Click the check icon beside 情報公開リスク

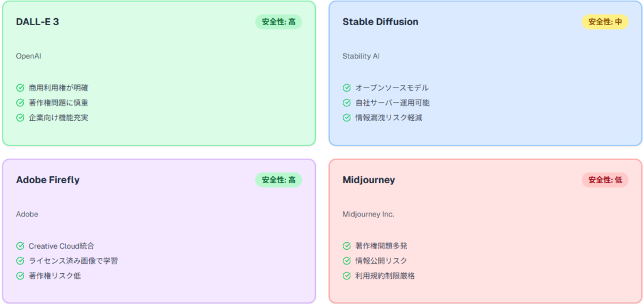pos(347,261)
